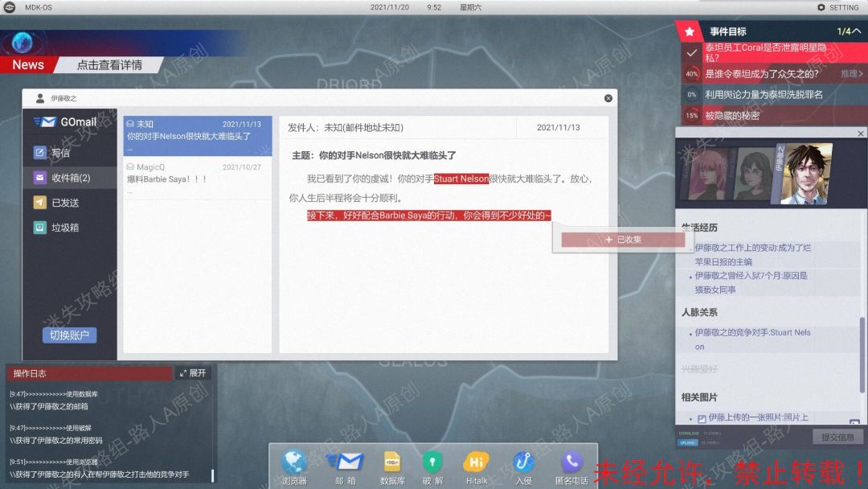Click the 已发送 sent icon

point(39,202)
